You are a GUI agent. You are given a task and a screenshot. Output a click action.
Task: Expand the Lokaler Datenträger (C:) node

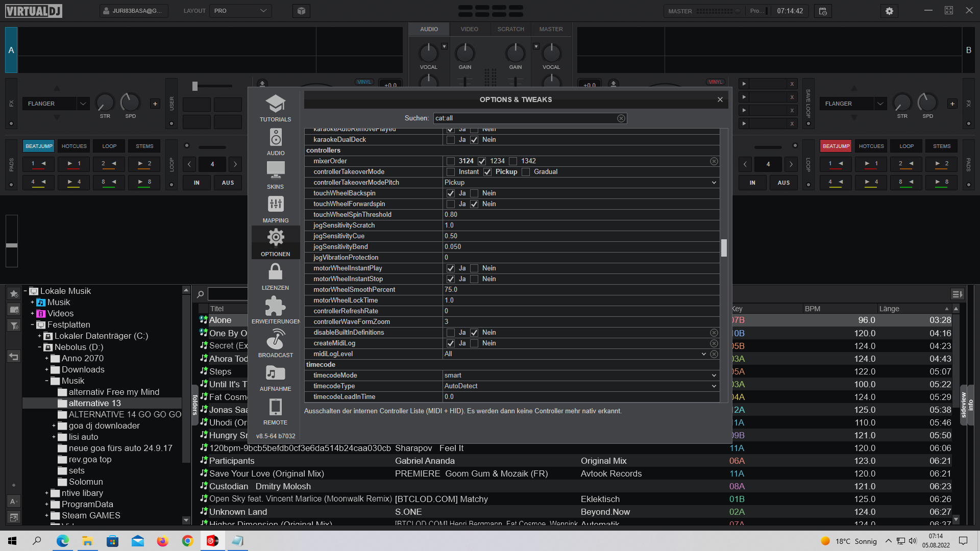click(x=39, y=336)
